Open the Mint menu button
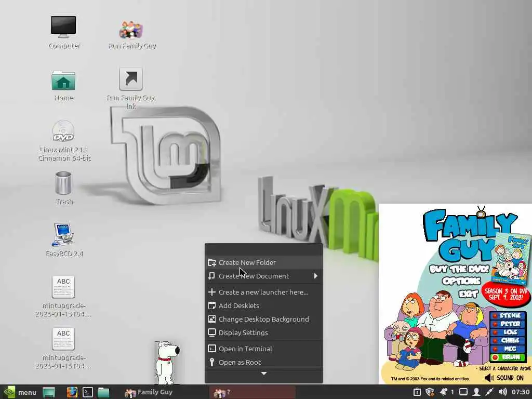The height and width of the screenshot is (399, 532). coord(20,392)
